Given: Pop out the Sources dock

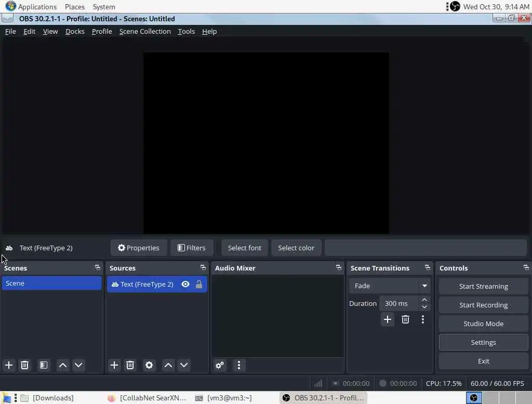Looking at the screenshot, I should tap(203, 267).
